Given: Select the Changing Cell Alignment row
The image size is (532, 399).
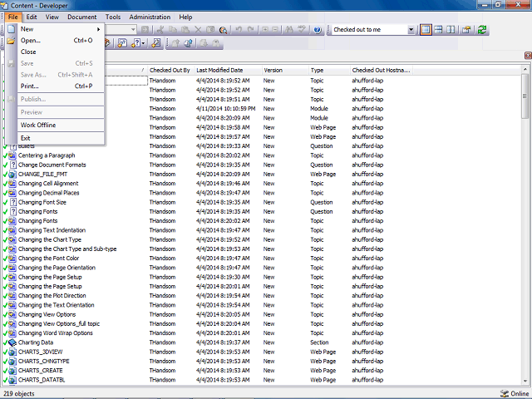Looking at the screenshot, I should [x=261, y=184].
